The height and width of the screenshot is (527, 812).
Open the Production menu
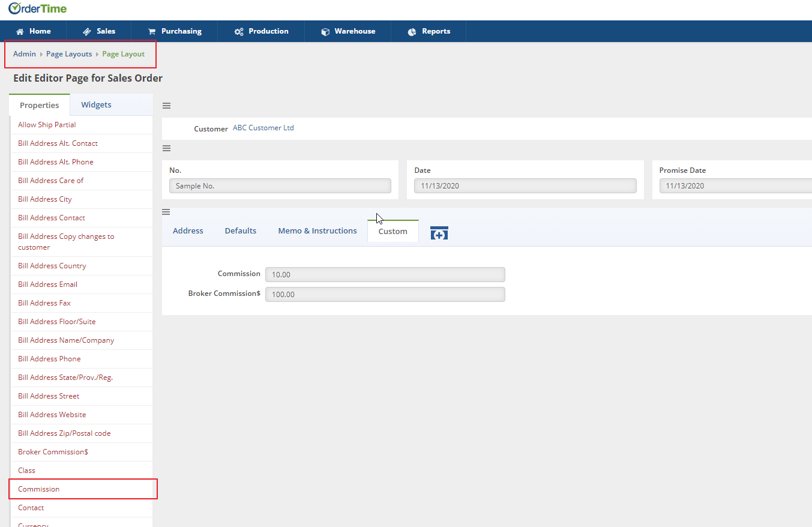point(261,31)
